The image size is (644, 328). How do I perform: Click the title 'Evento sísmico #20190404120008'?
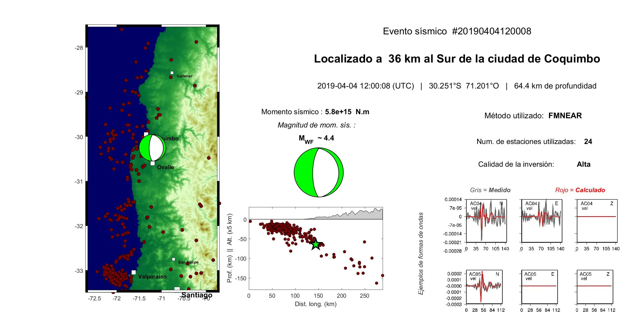coord(457,31)
